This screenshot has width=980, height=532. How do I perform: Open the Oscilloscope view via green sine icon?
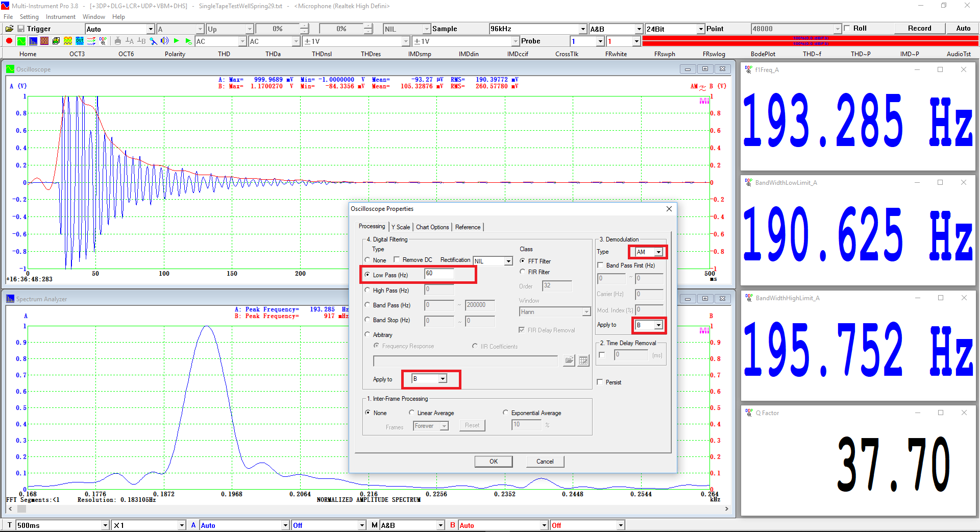click(21, 41)
